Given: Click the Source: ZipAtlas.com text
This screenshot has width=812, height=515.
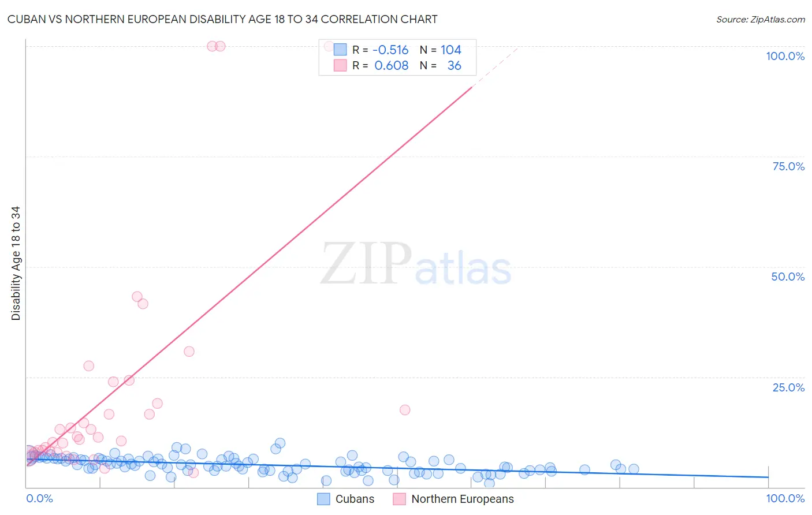Looking at the screenshot, I should coord(761,19).
